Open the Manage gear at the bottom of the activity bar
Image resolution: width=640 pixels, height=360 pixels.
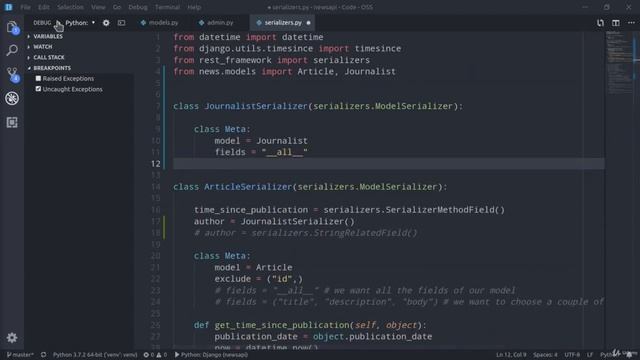12,338
